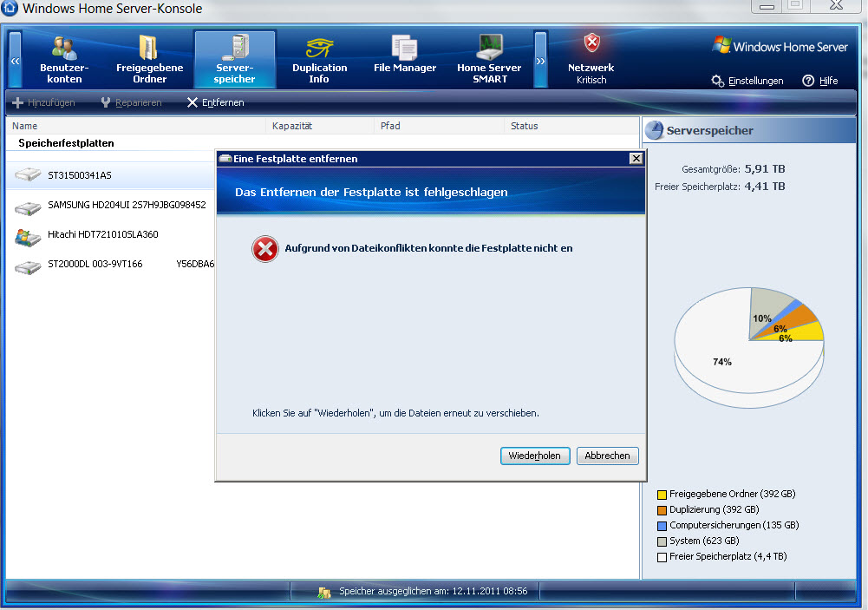
Task: Show more tabs with right chevron
Action: tap(541, 60)
